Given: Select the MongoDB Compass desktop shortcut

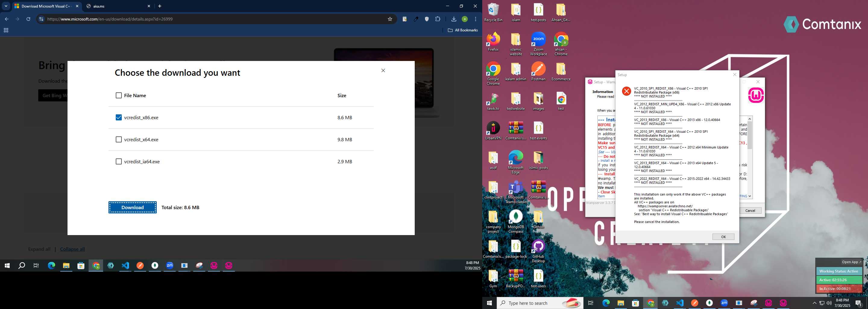Looking at the screenshot, I should click(x=516, y=221).
